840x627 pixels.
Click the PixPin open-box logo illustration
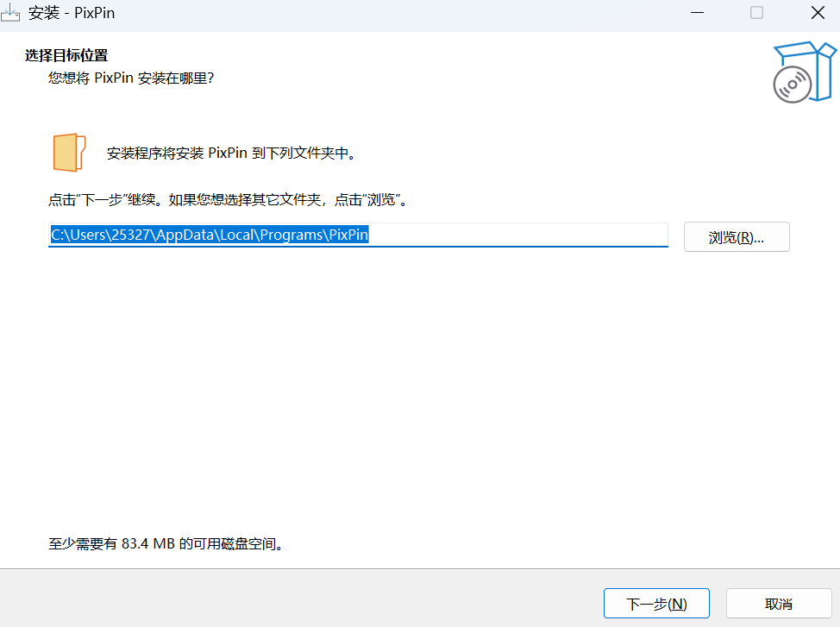coord(806,72)
